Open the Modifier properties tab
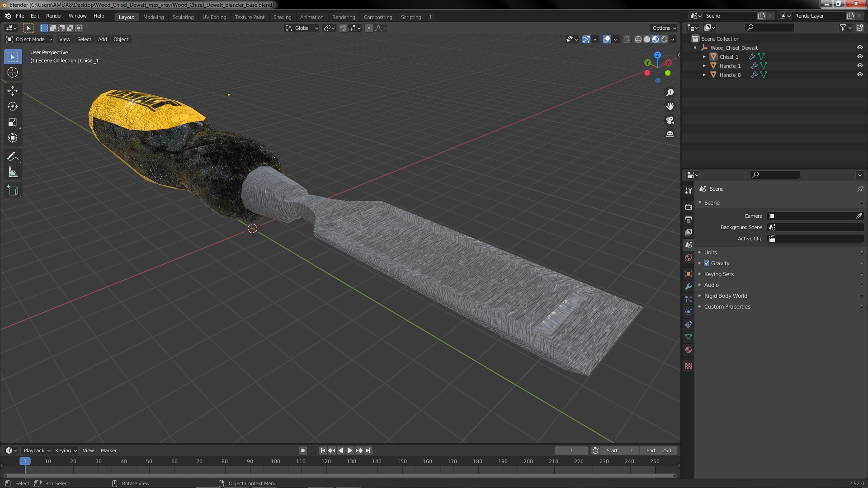This screenshot has width=868, height=488. click(689, 286)
